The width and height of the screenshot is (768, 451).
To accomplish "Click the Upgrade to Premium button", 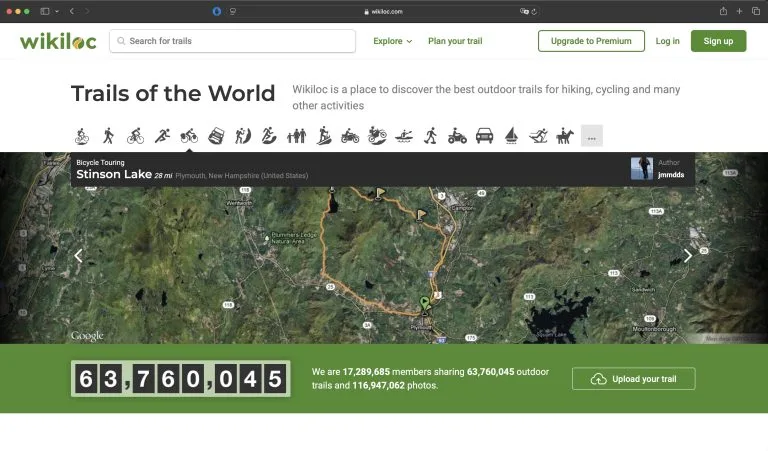I will (591, 41).
